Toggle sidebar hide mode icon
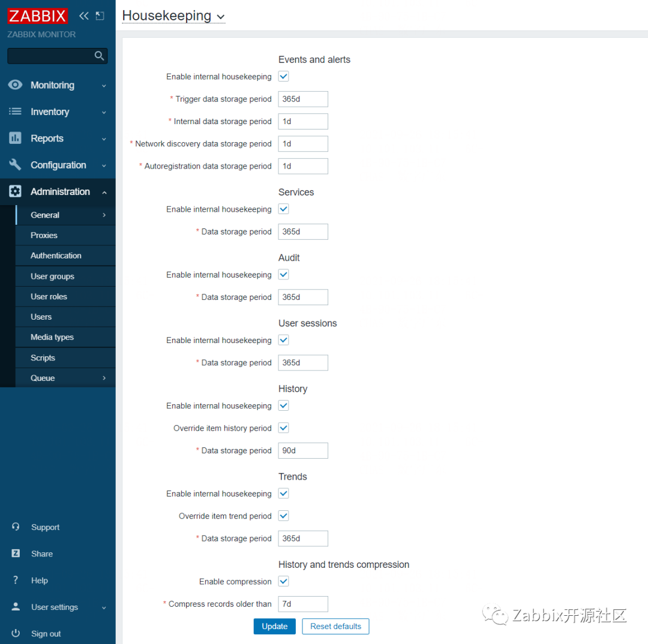 pos(100,16)
